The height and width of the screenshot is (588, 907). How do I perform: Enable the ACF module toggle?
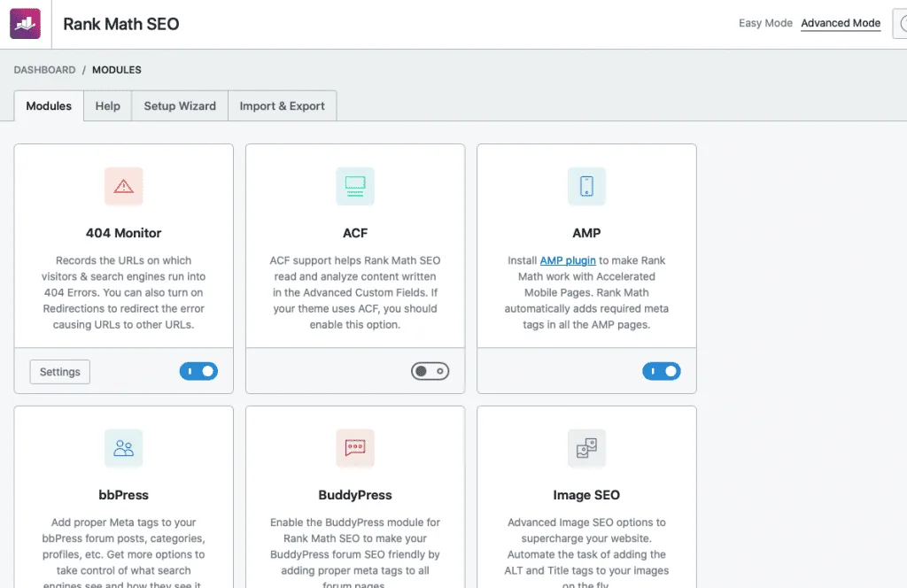pos(430,371)
